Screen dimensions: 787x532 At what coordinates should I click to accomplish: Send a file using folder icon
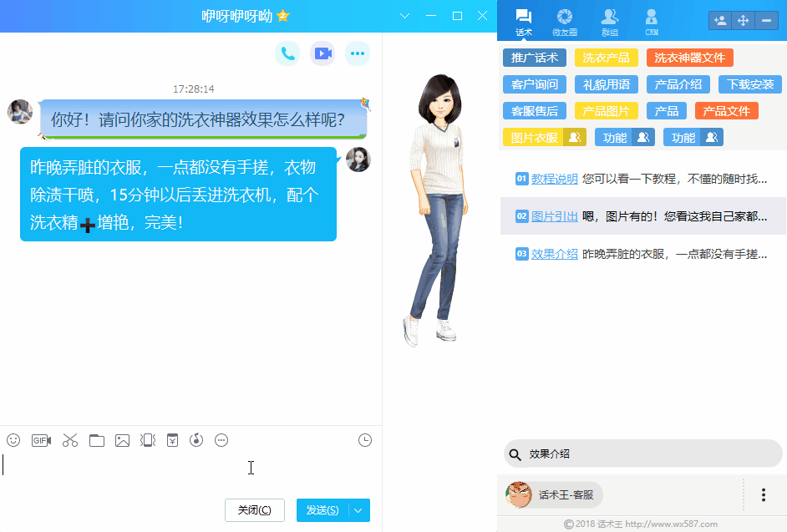point(96,440)
